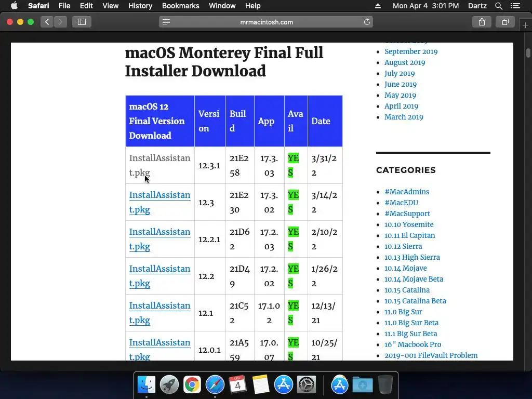Open Google Chrome from the Dock
The height and width of the screenshot is (399, 532).
pyautogui.click(x=192, y=385)
